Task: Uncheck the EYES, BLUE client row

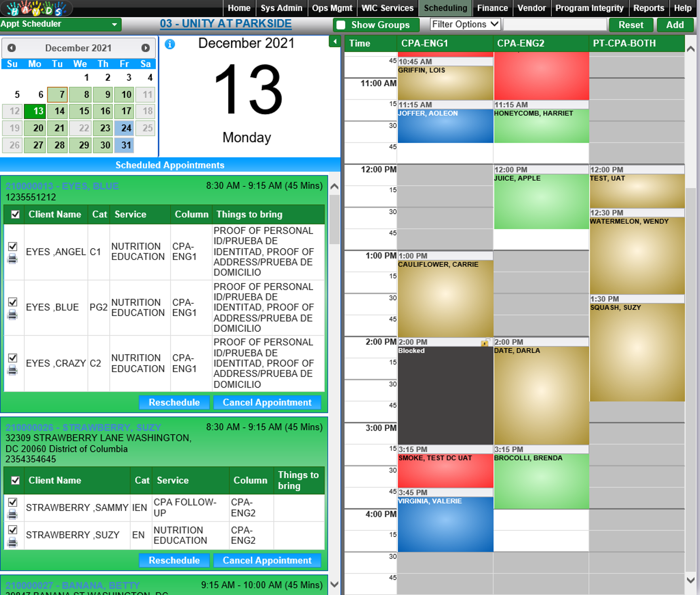Action: pyautogui.click(x=13, y=302)
